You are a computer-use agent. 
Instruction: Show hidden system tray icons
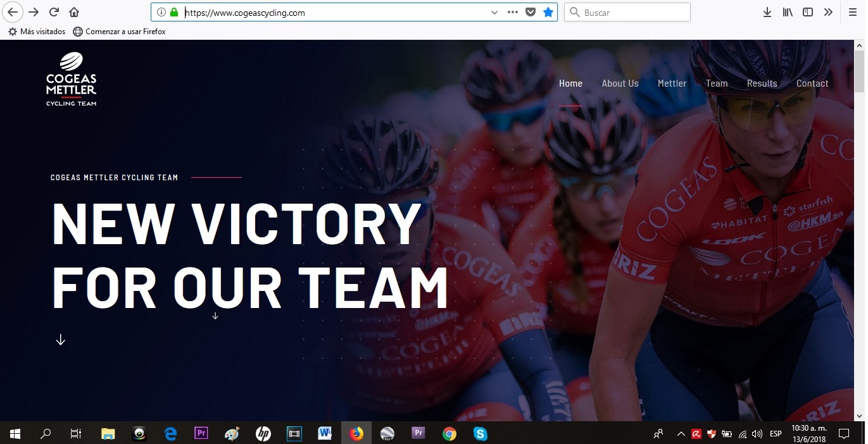pos(681,434)
